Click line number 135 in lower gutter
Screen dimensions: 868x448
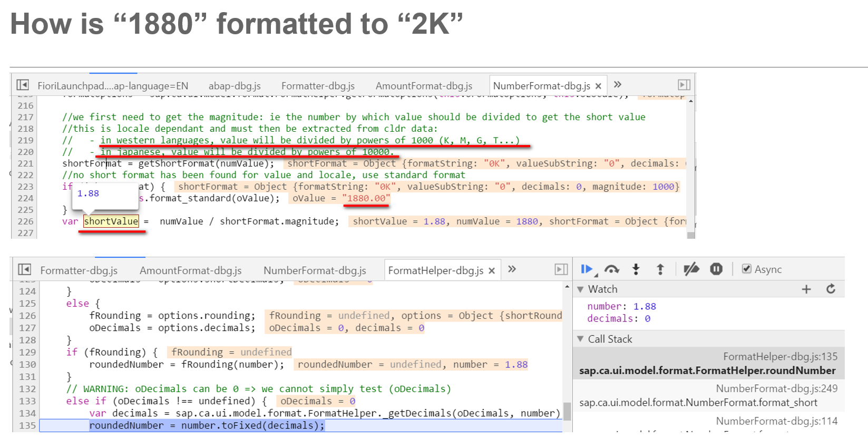click(x=27, y=425)
